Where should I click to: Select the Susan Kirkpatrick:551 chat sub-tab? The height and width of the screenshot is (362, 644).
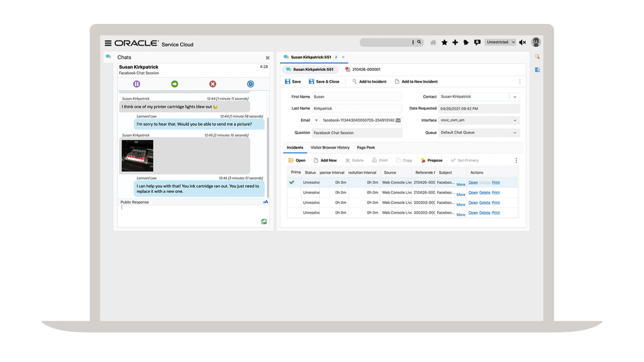click(310, 69)
